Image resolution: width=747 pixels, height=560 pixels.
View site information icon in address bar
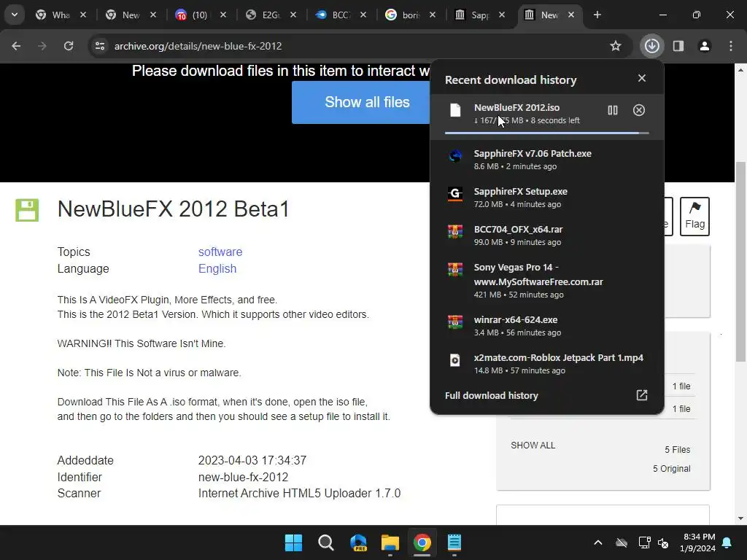click(x=100, y=46)
